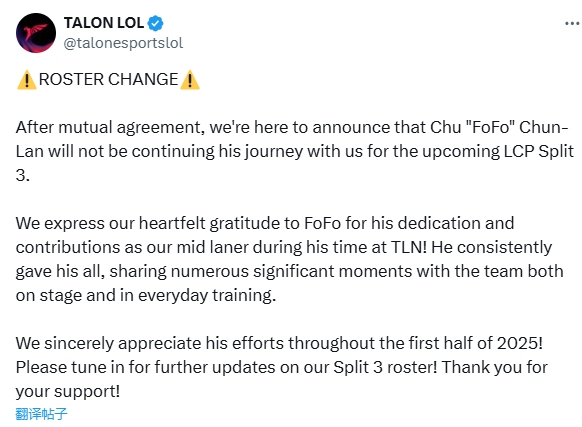Viewport: 582px width, 427px height.
Task: Click the warning emoji after ROSTER CHANGE
Action: (190, 80)
